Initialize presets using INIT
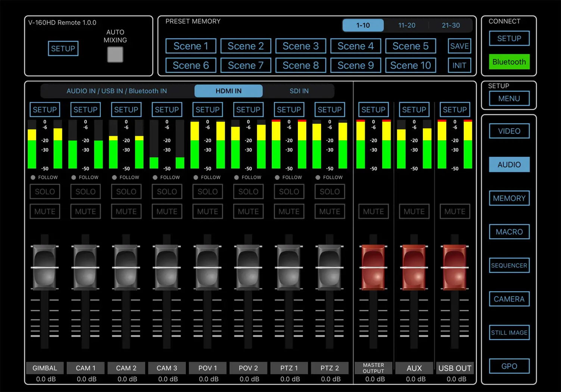The image size is (561, 392). [x=459, y=65]
